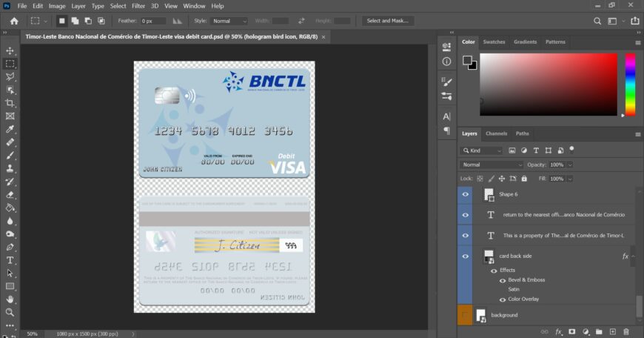Viewport: 644px width, 338px height.
Task: Select the Path Selection tool
Action: tap(10, 274)
